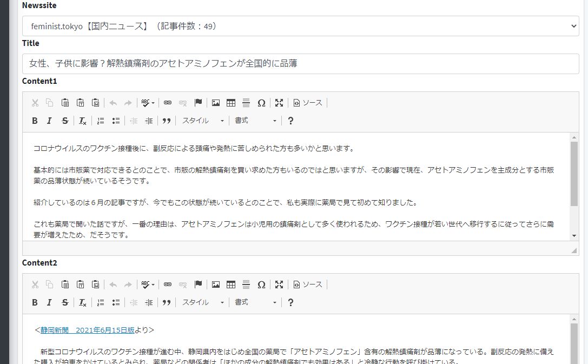Open spell check menu in Content1
This screenshot has height=364, width=588.
(148, 103)
